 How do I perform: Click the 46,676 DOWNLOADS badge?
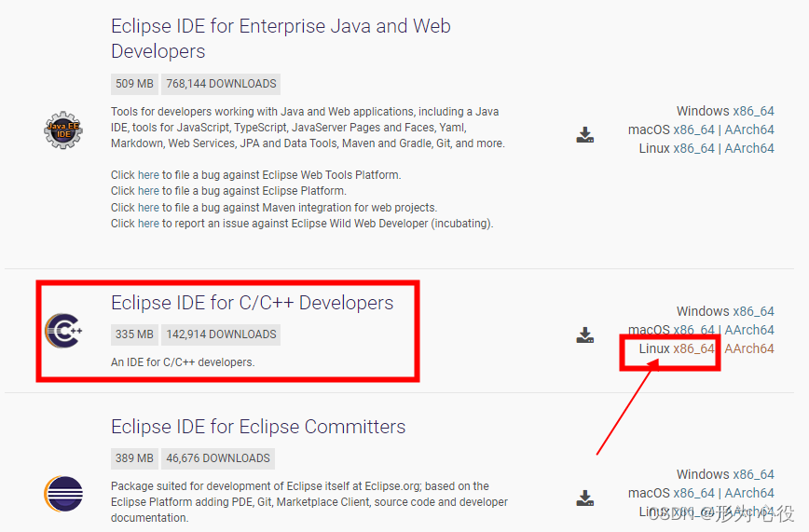(x=218, y=458)
